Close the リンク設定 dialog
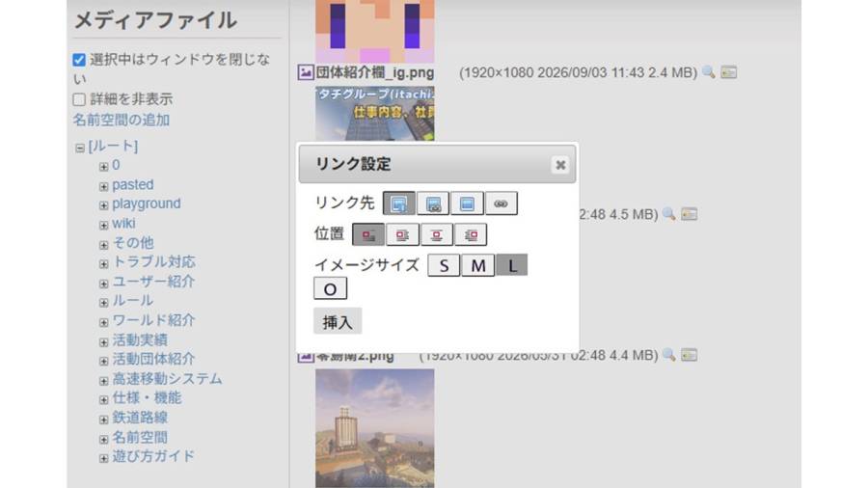868x488 pixels. [x=560, y=164]
